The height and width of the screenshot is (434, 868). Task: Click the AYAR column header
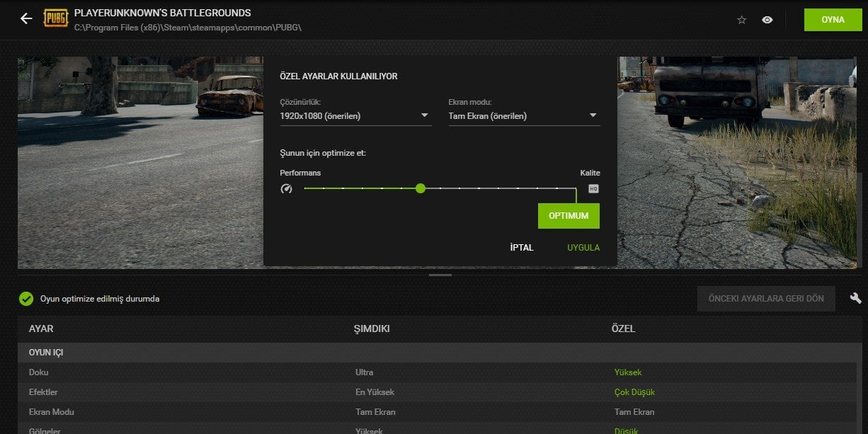point(41,329)
